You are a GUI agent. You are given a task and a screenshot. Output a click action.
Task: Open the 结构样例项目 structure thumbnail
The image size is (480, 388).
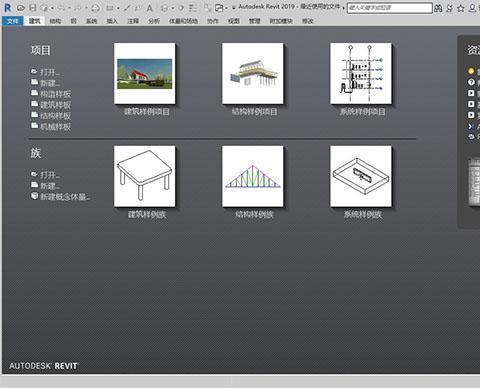[253, 73]
